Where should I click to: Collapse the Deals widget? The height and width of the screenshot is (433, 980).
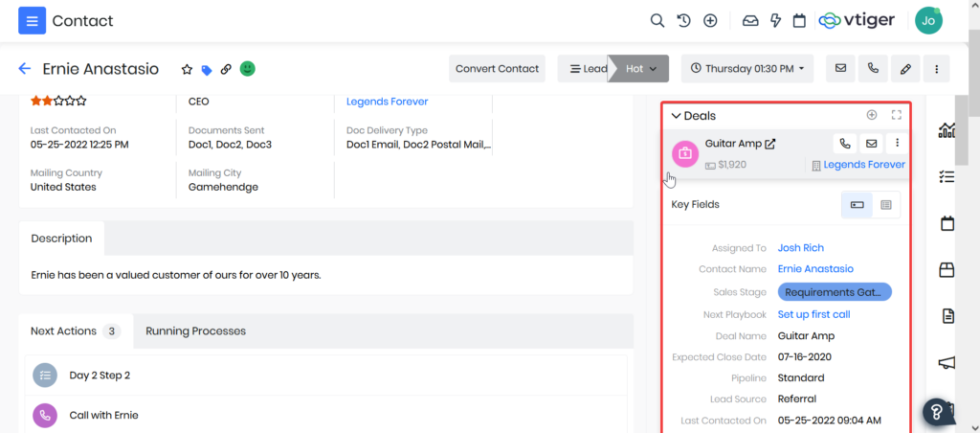pos(676,116)
